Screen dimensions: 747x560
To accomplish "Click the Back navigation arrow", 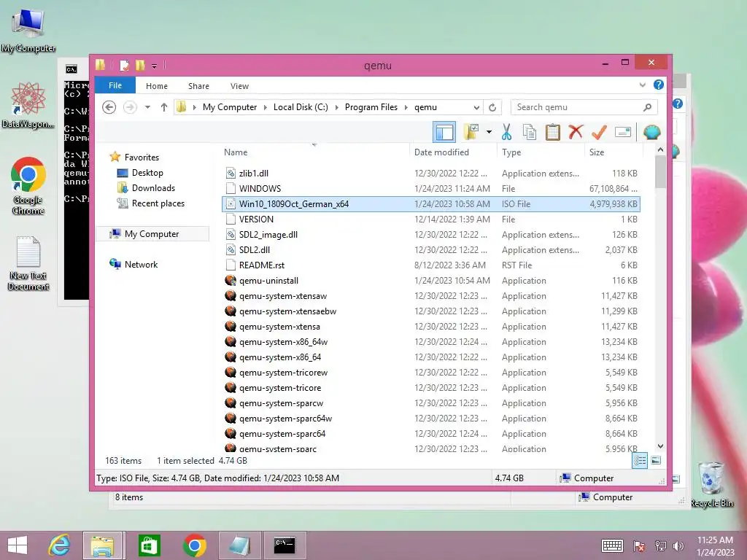I will tap(109, 107).
